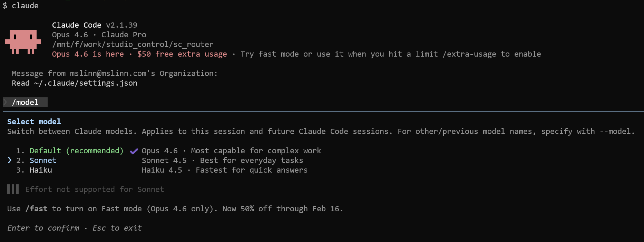Click the /model command input field

tap(26, 102)
